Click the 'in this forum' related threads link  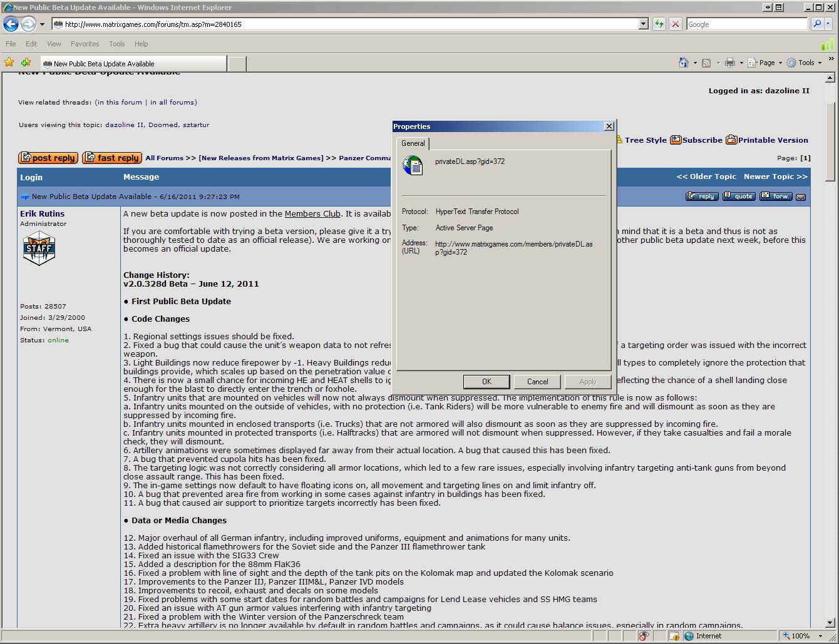pyautogui.click(x=118, y=103)
